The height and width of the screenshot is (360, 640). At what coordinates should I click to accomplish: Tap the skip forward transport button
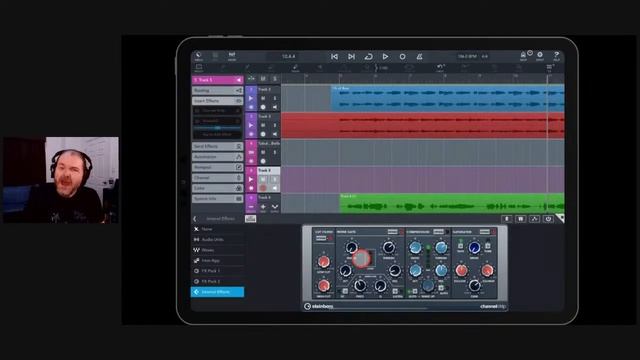coord(351,57)
